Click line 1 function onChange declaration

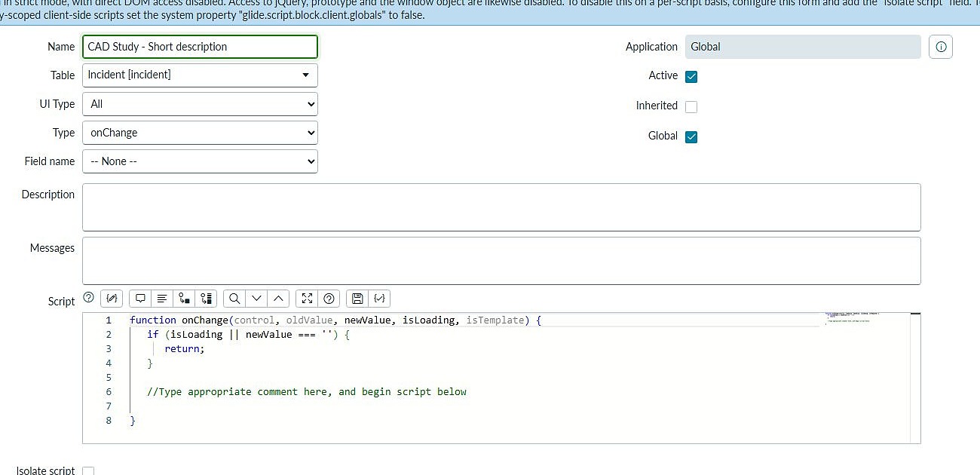pyautogui.click(x=335, y=320)
